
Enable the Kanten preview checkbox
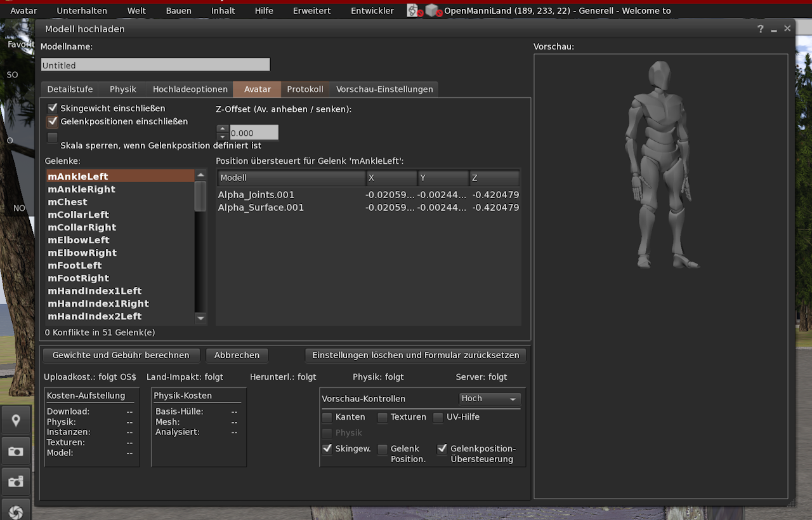pyautogui.click(x=327, y=418)
